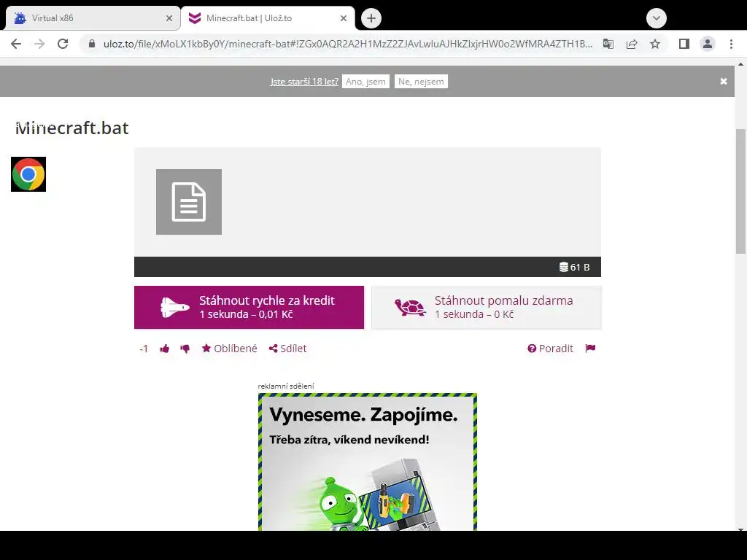Screen dimensions: 747x560
Task: Click the share page icon in address bar
Action: pyautogui.click(x=632, y=44)
